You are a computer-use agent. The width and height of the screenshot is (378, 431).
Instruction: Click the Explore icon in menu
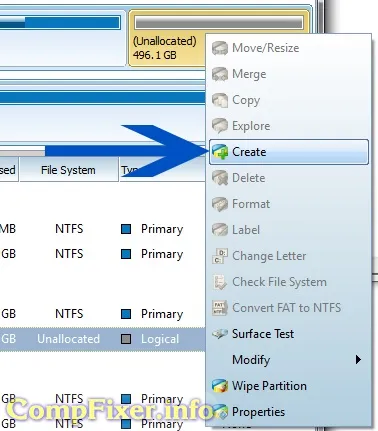[x=220, y=126]
